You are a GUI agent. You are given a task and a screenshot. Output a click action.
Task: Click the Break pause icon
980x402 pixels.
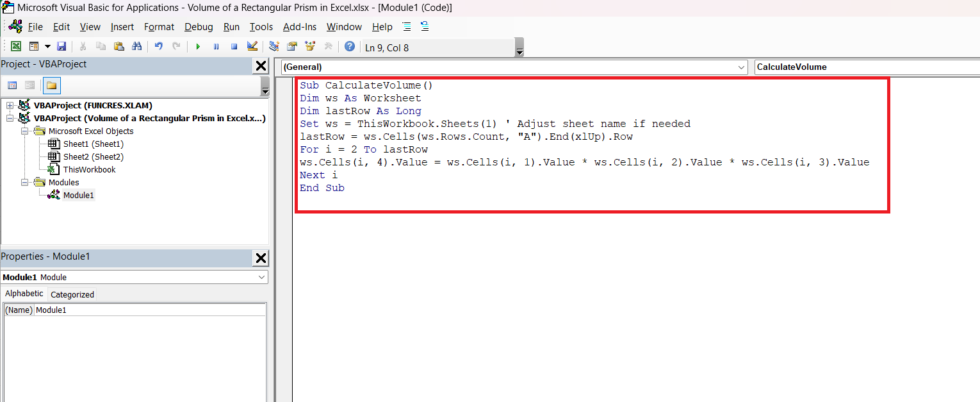216,47
